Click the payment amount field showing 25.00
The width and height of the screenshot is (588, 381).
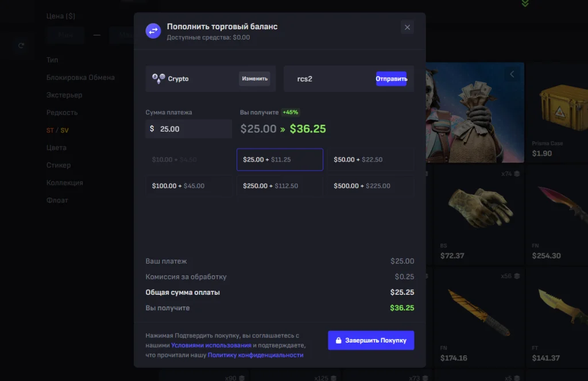pos(188,129)
